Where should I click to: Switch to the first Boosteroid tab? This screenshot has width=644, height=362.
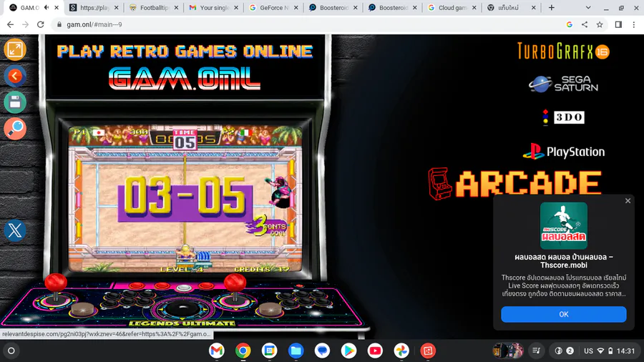tap(333, 8)
